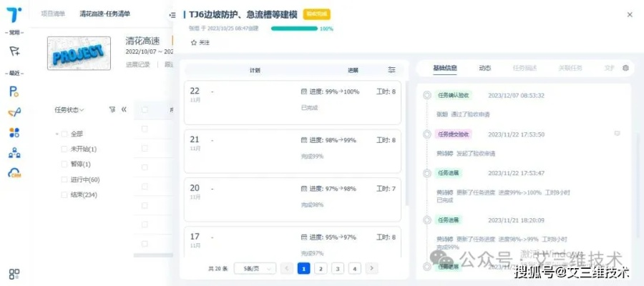Check the 暂停(1) checkbox
The height and width of the screenshot is (286, 644).
[x=64, y=164]
